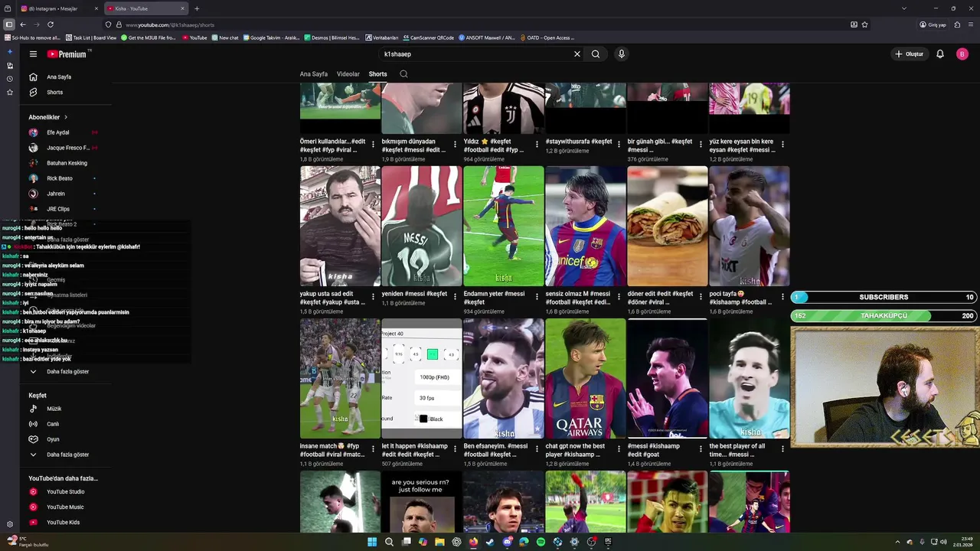The height and width of the screenshot is (551, 980).
Task: Open options menu for yakup usta sad edit
Action: [373, 297]
